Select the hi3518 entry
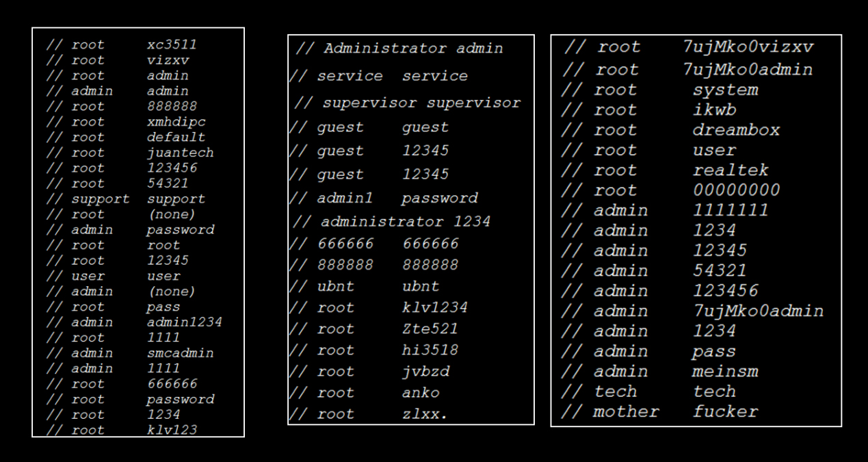This screenshot has width=868, height=462. coord(430,350)
